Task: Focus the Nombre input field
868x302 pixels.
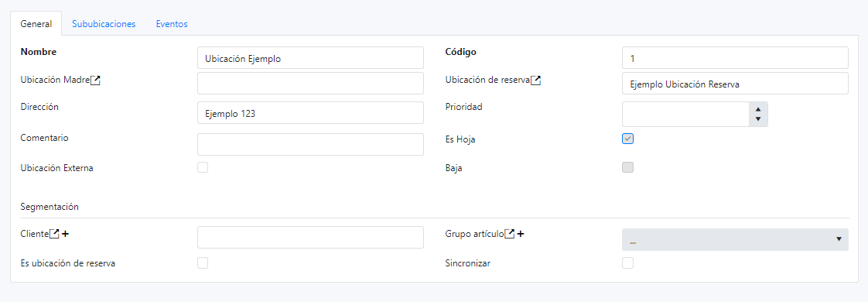Action: [x=310, y=57]
